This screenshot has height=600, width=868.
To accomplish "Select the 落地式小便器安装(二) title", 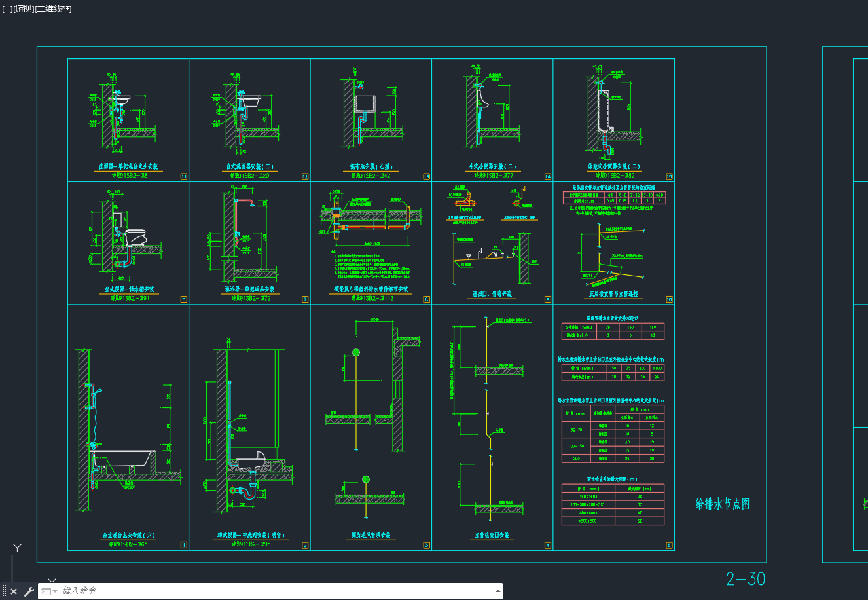I will tap(613, 167).
